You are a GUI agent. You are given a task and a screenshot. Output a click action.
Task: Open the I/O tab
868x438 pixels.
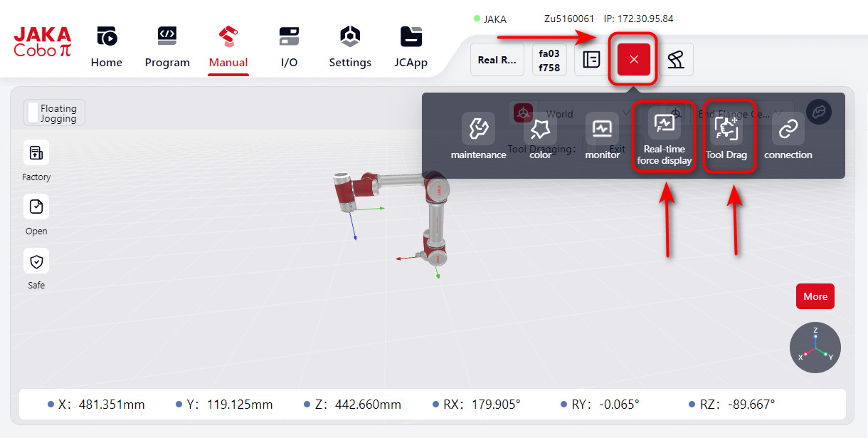click(x=289, y=46)
